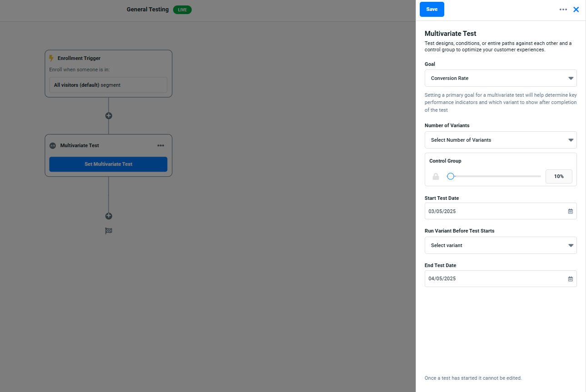
Task: Click the Control Group slider handle
Action: (451, 176)
